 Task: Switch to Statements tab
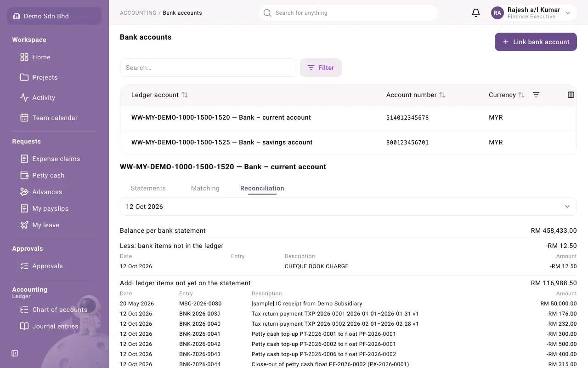[x=148, y=188]
